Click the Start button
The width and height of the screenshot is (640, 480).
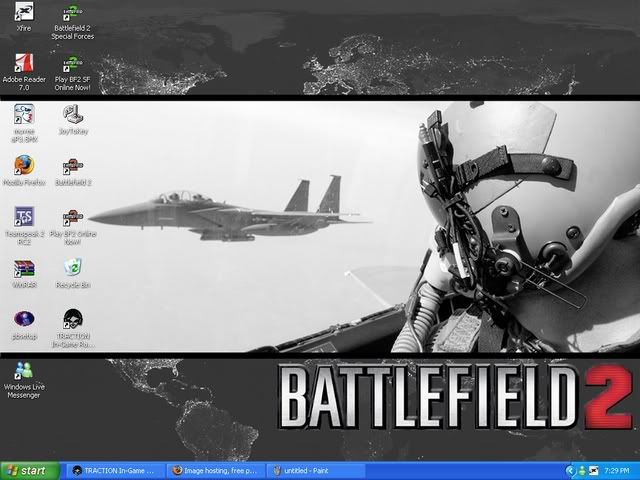click(30, 471)
